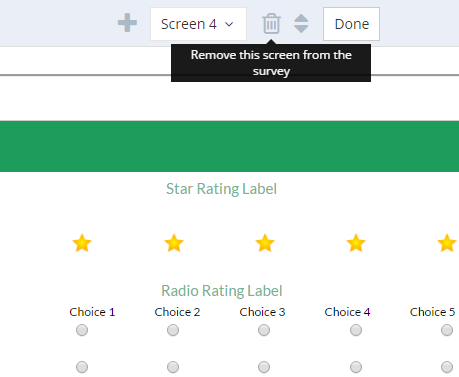Move screen up with upper arrow
This screenshot has width=459, height=377.
click(301, 18)
